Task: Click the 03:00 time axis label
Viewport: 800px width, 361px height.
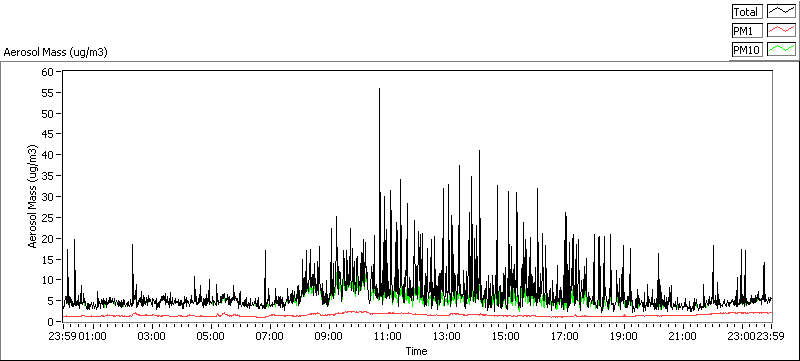Action: 152,336
